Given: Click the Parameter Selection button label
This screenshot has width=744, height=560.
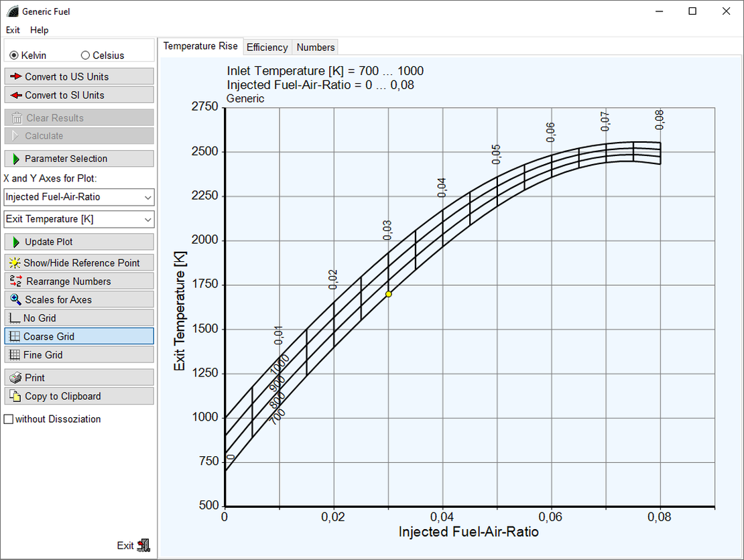Looking at the screenshot, I should pyautogui.click(x=66, y=159).
